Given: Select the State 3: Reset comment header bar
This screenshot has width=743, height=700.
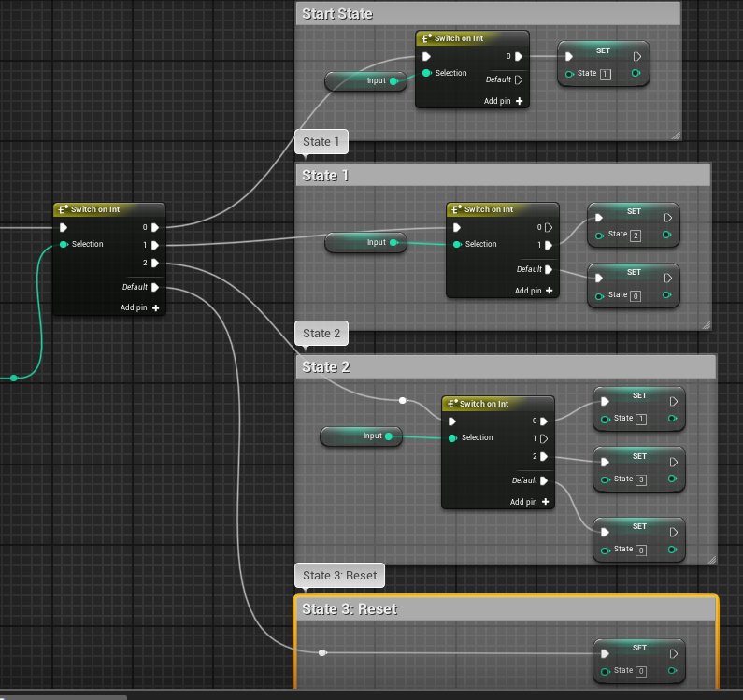Looking at the screenshot, I should tap(505, 609).
